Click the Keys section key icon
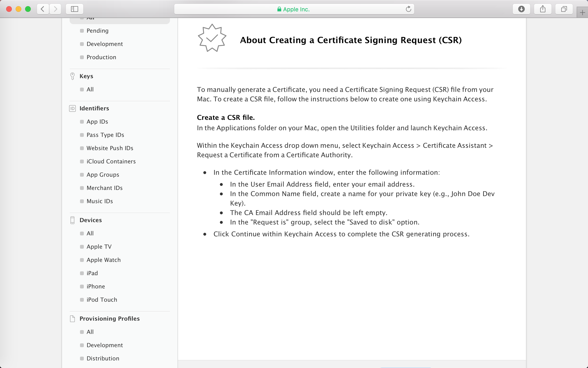The image size is (588, 368). click(x=72, y=76)
